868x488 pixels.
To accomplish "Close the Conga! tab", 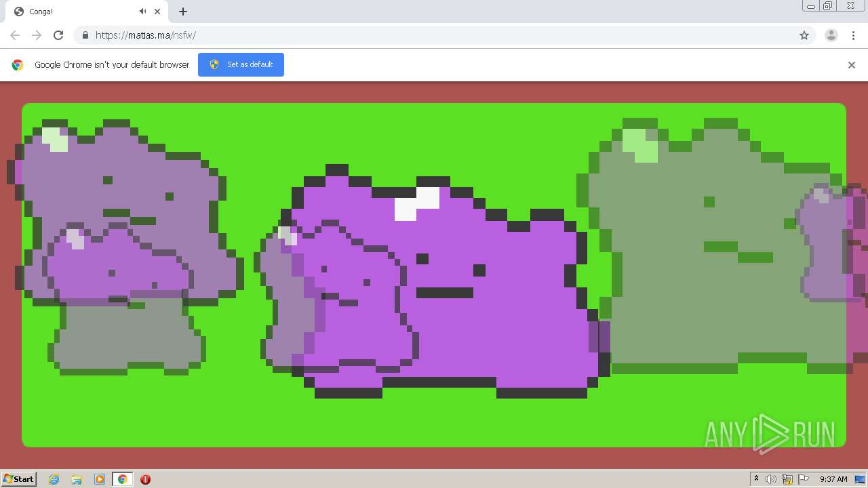I will coord(157,12).
